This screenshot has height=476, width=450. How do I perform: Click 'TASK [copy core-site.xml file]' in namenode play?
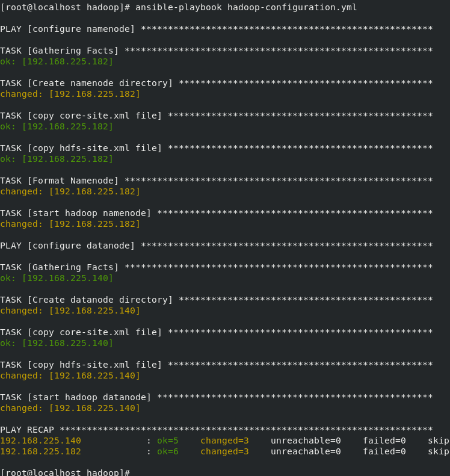[81, 116]
